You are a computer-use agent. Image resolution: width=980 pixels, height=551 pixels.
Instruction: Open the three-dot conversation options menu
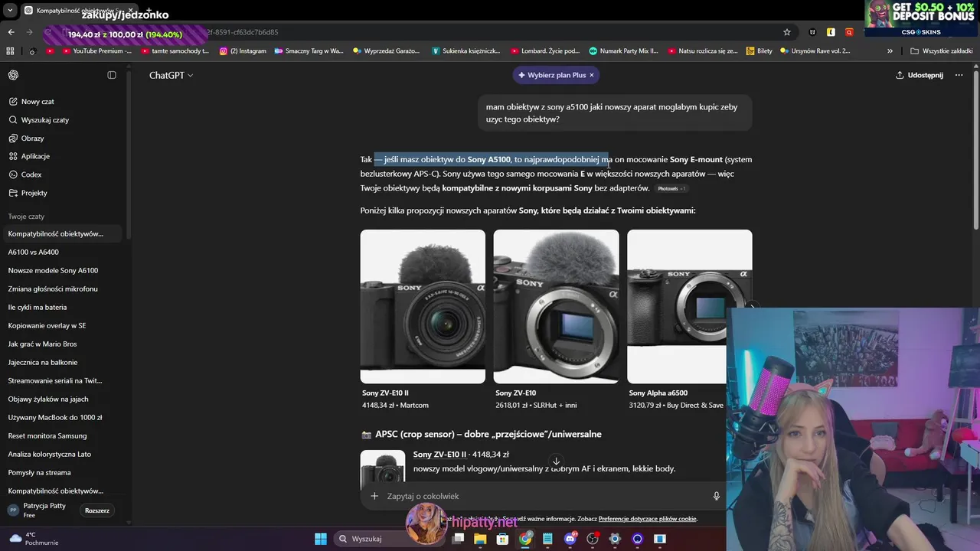[x=959, y=75]
